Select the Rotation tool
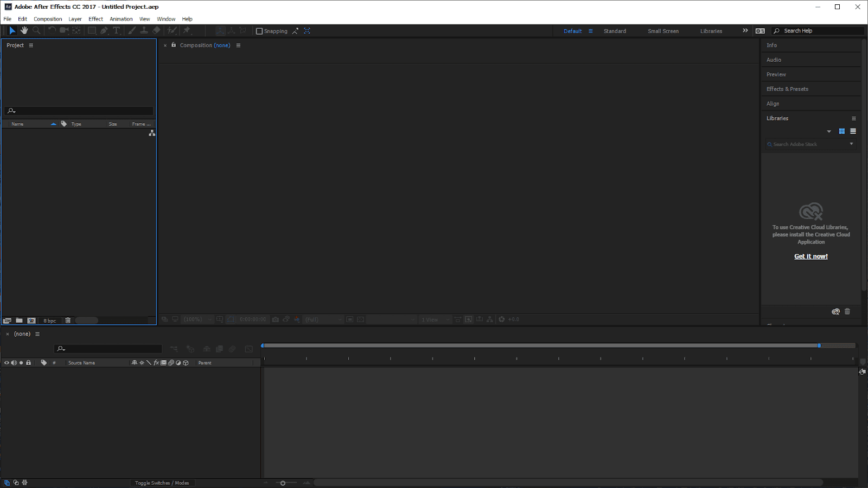Screen dimensions: 868x488 tap(52, 31)
